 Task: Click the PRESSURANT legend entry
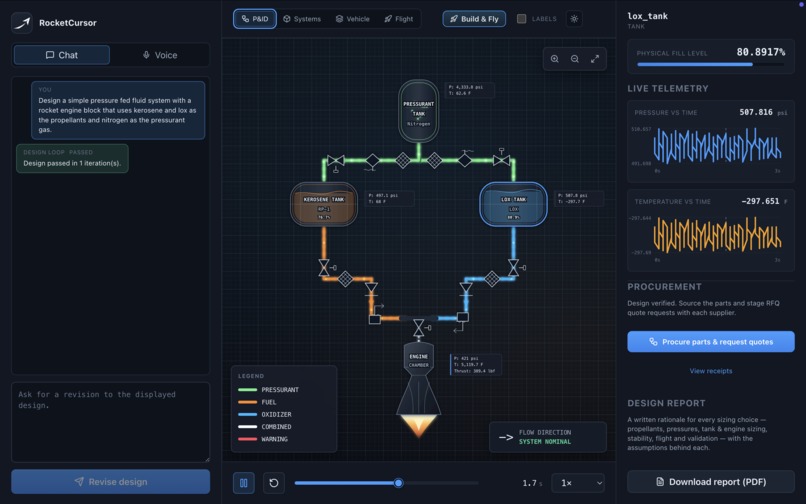click(x=268, y=390)
